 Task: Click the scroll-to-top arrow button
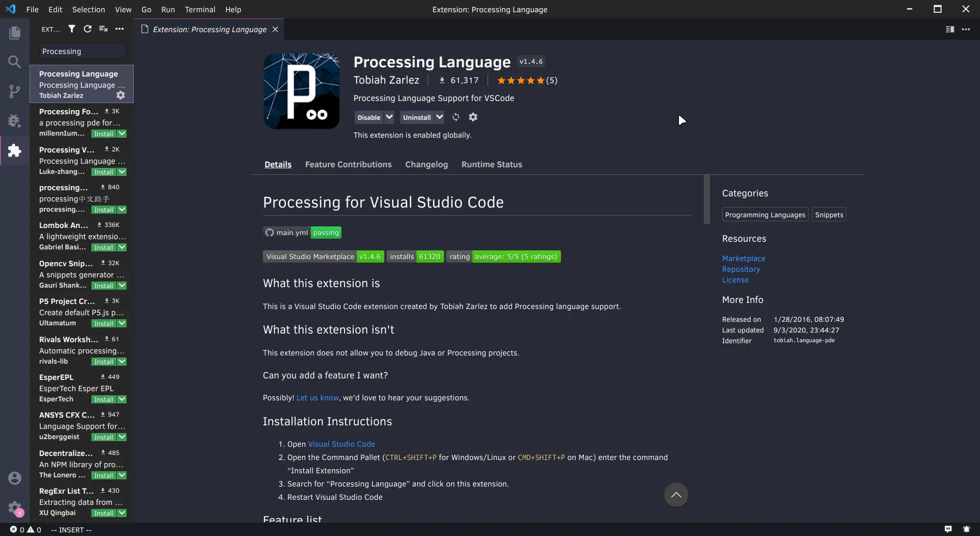pos(676,495)
